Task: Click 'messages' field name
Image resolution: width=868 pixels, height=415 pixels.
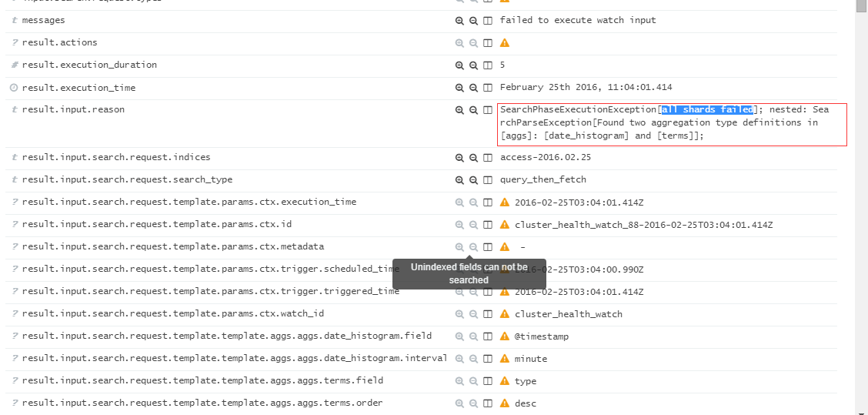Action: [43, 20]
